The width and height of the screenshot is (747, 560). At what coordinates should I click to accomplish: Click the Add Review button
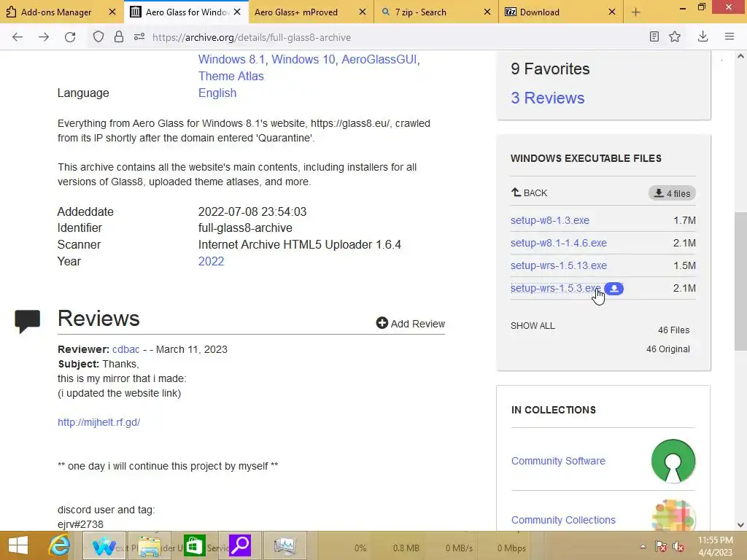410,324
